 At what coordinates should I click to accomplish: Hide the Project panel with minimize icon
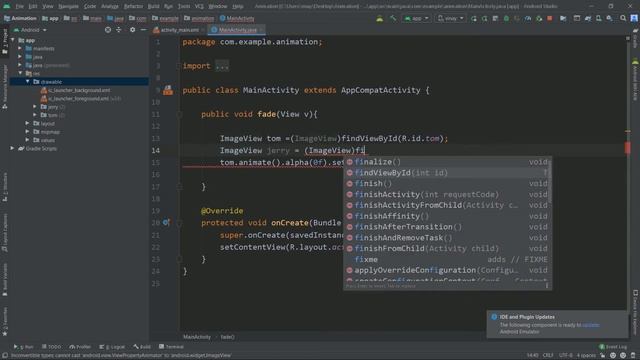tap(143, 30)
